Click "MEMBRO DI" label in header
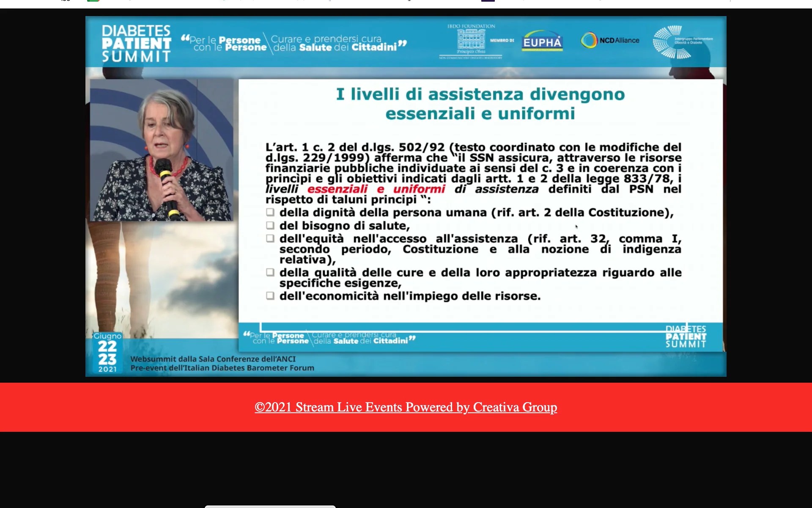This screenshot has width=812, height=508. pos(502,41)
